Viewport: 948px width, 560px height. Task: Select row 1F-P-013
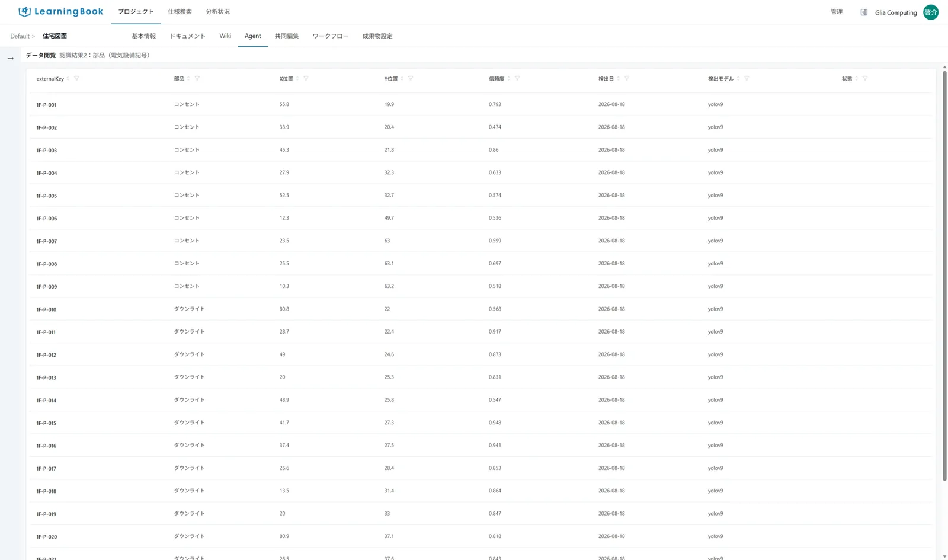(x=480, y=377)
